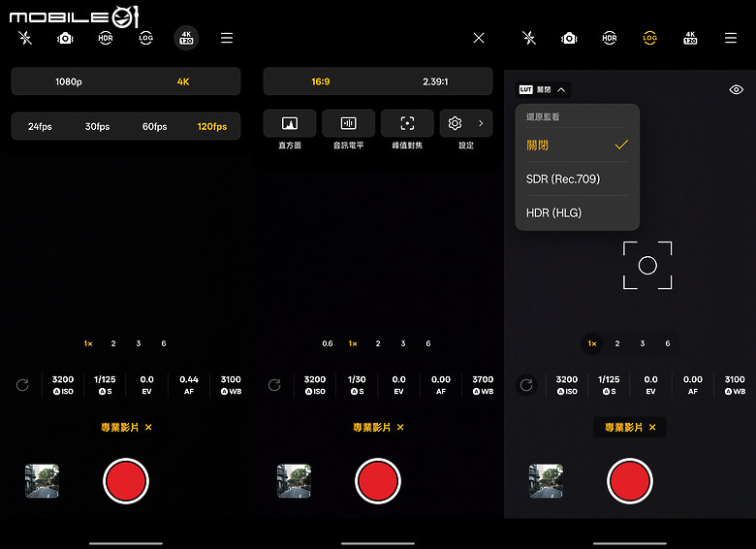756x549 pixels.
Task: Tap stabilization camera icon in left screen
Action: click(x=65, y=38)
